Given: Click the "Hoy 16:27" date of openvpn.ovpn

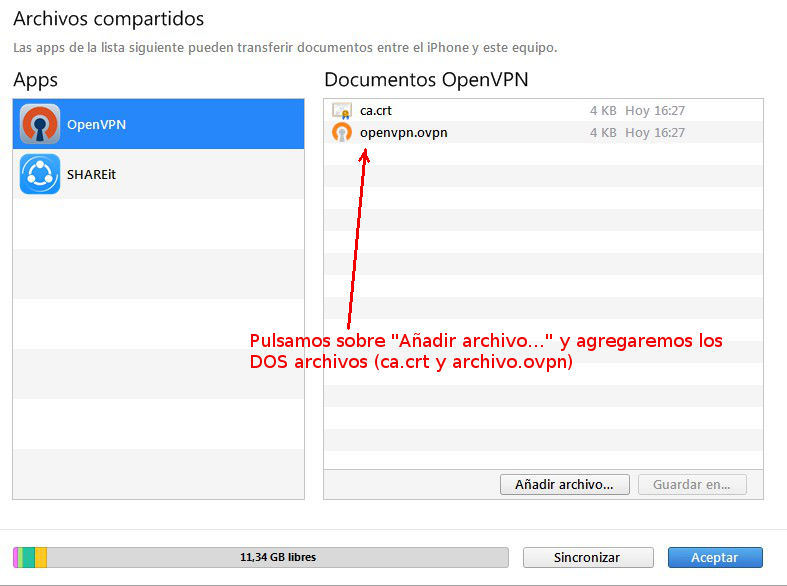Looking at the screenshot, I should point(655,132).
